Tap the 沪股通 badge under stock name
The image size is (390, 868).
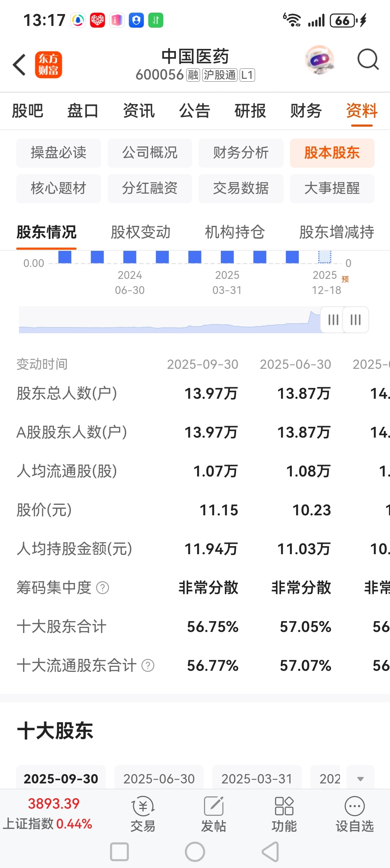click(220, 75)
